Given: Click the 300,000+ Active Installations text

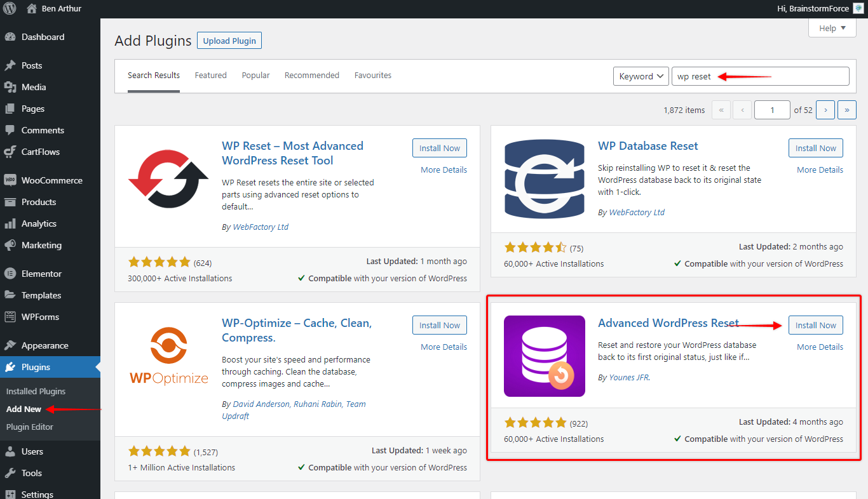Looking at the screenshot, I should (x=180, y=278).
